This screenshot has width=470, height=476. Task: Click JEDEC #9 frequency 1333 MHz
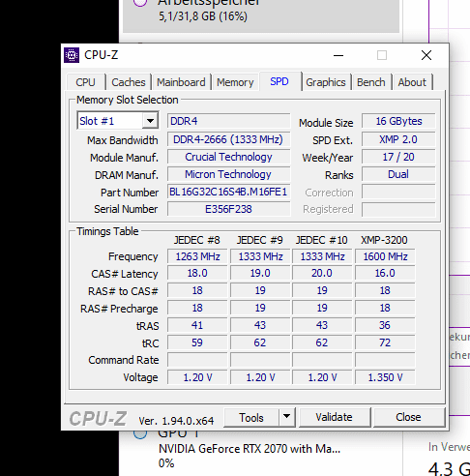point(260,256)
